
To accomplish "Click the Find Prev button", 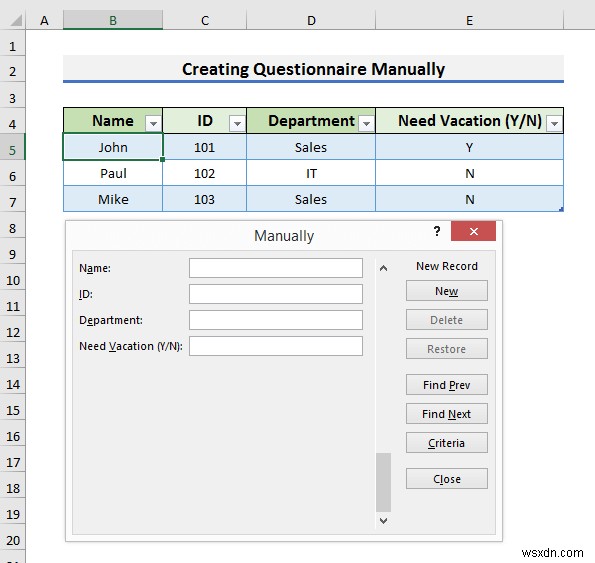I will point(447,385).
